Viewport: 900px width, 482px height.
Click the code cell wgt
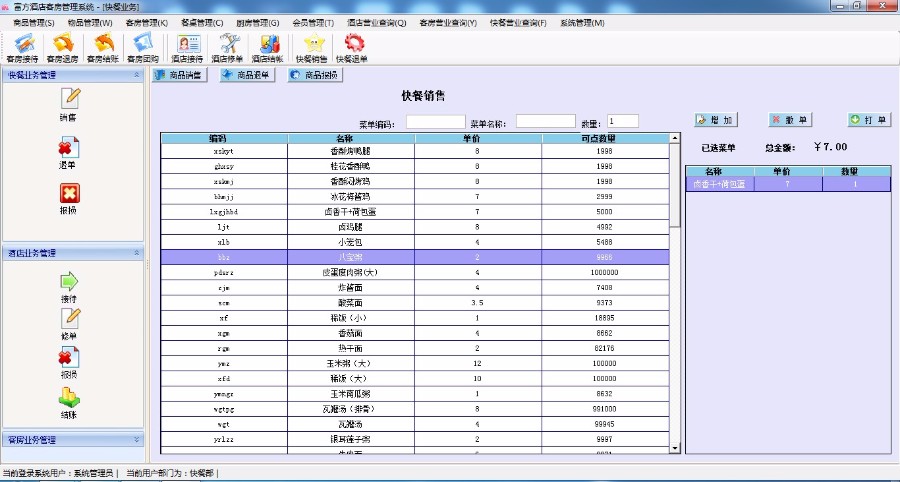[x=224, y=424]
